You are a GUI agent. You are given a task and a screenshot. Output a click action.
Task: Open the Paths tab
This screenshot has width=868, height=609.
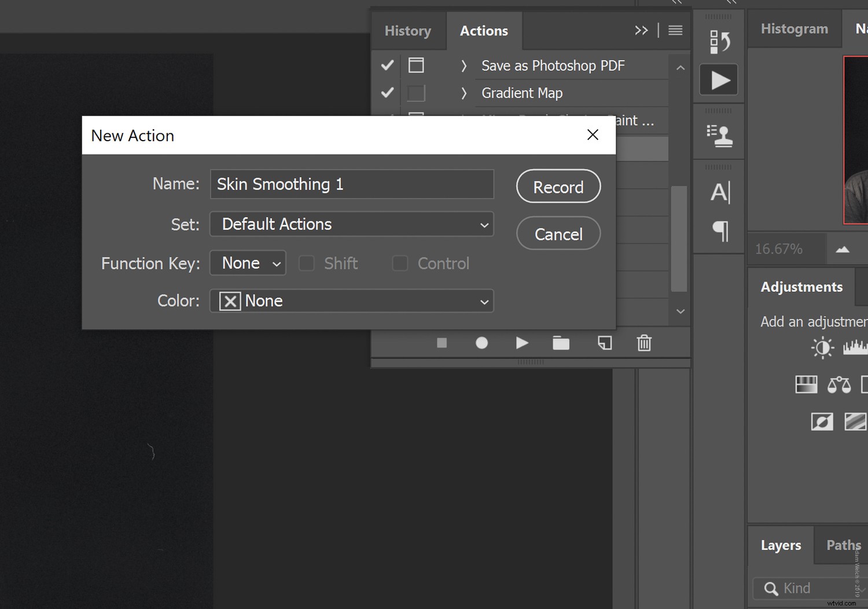(x=843, y=545)
